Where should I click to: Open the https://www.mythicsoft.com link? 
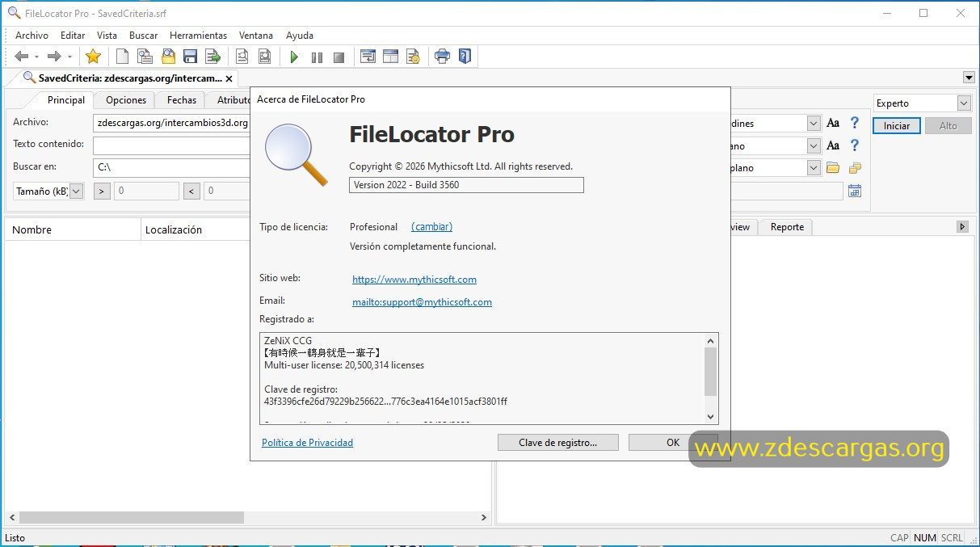[x=414, y=280]
